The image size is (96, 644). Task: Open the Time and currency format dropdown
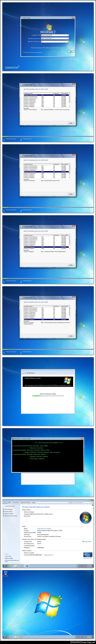coord(55,39)
